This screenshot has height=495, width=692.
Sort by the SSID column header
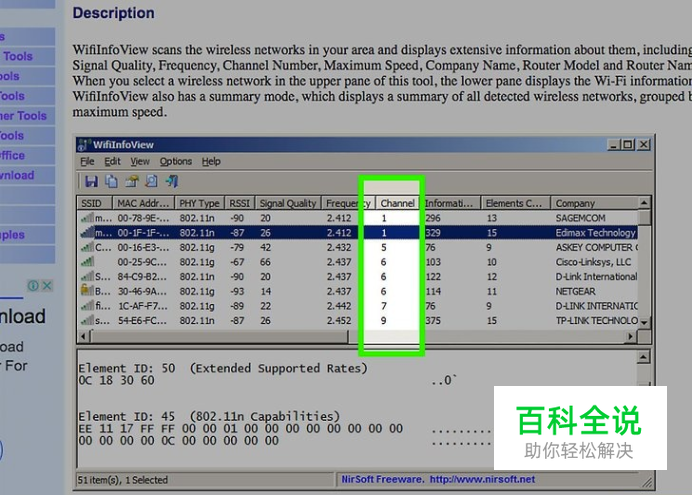click(94, 203)
